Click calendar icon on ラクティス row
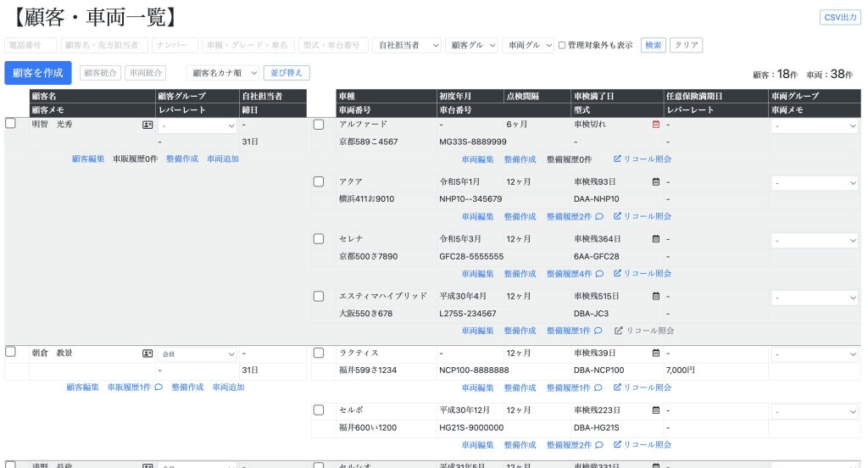The height and width of the screenshot is (468, 868). click(656, 353)
